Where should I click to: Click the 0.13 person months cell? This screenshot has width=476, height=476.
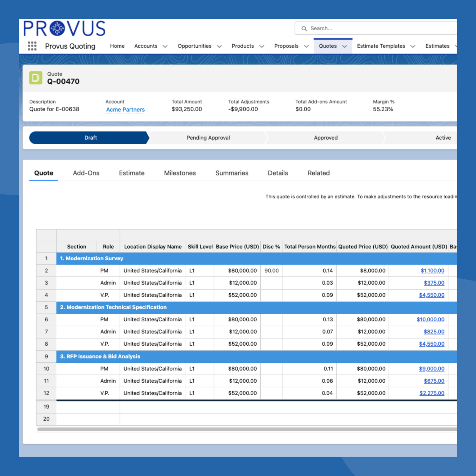pyautogui.click(x=309, y=320)
